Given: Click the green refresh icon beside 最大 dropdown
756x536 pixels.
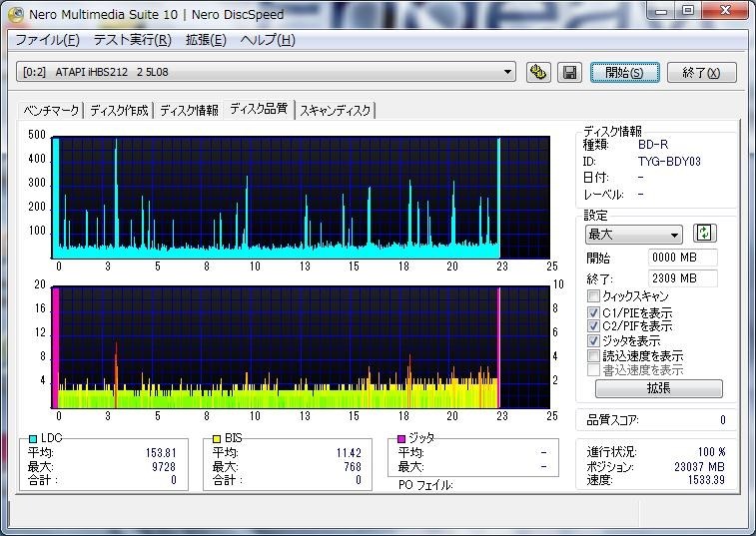Looking at the screenshot, I should tap(704, 234).
